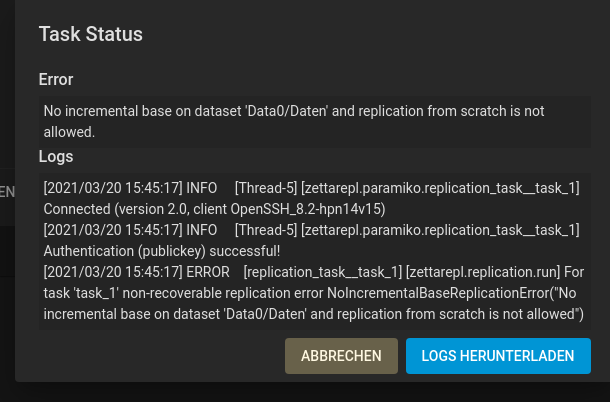The height and width of the screenshot is (402, 610).
Task: Click the word 'allowed.' in Error box
Action: (x=69, y=132)
